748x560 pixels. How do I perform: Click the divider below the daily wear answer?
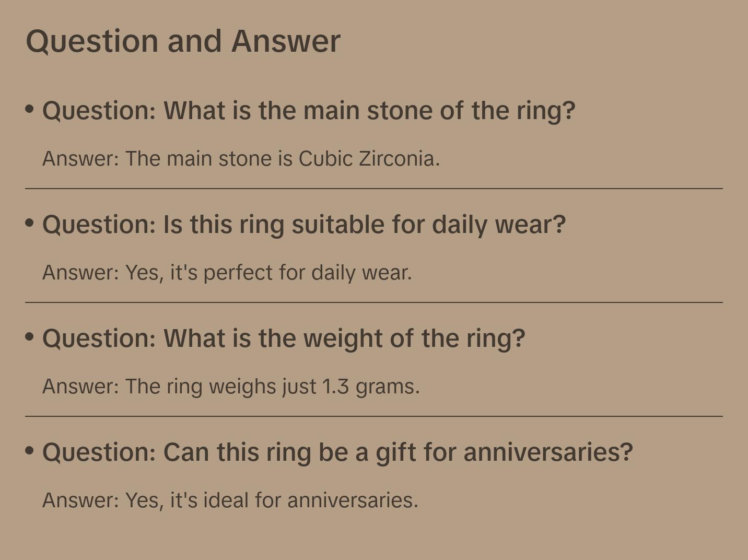(x=374, y=302)
